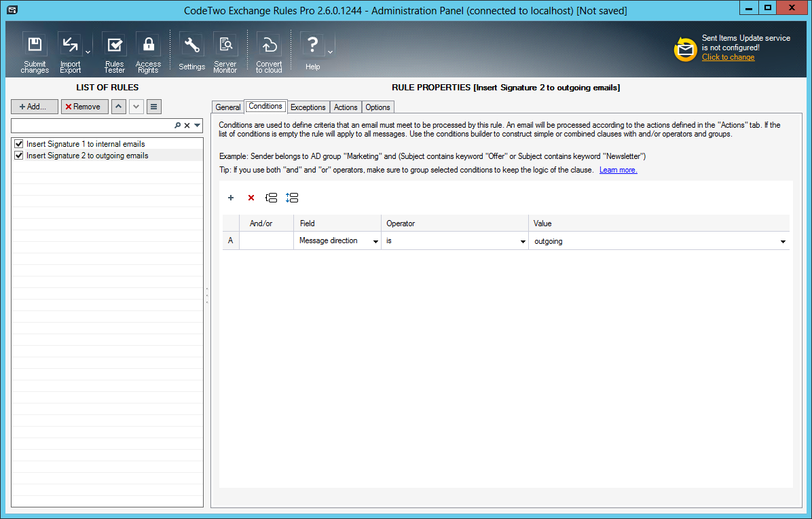Screen dimensions: 812x519
Task: Switch to the Exceptions tab
Action: [x=308, y=107]
